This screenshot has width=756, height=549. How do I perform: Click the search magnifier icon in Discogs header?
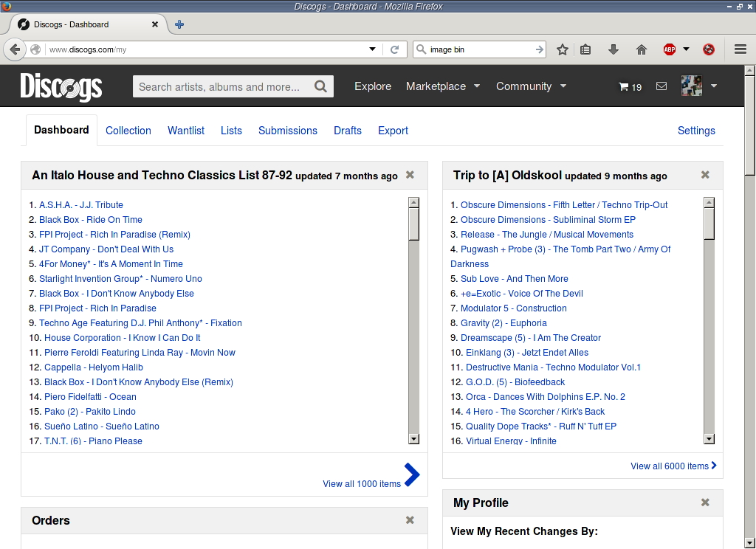(x=320, y=86)
